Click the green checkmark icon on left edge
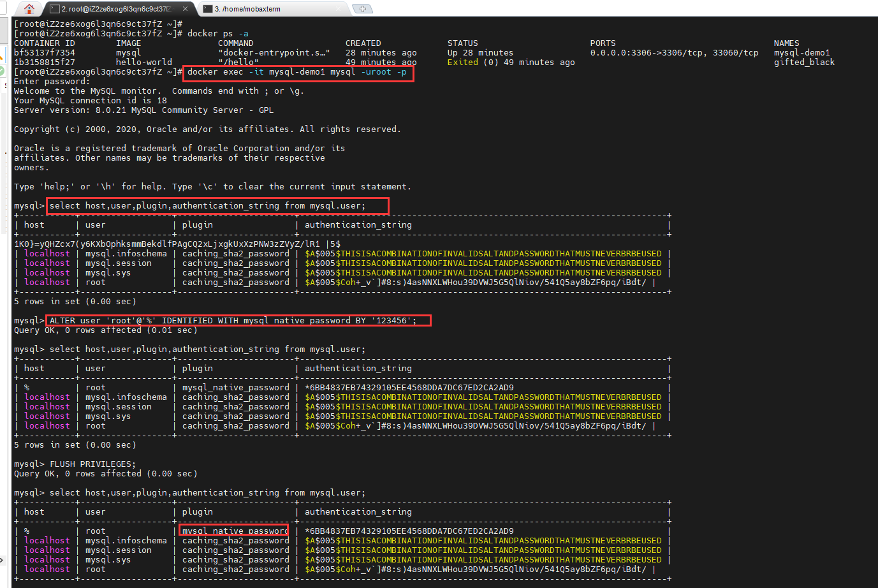 tap(2, 71)
